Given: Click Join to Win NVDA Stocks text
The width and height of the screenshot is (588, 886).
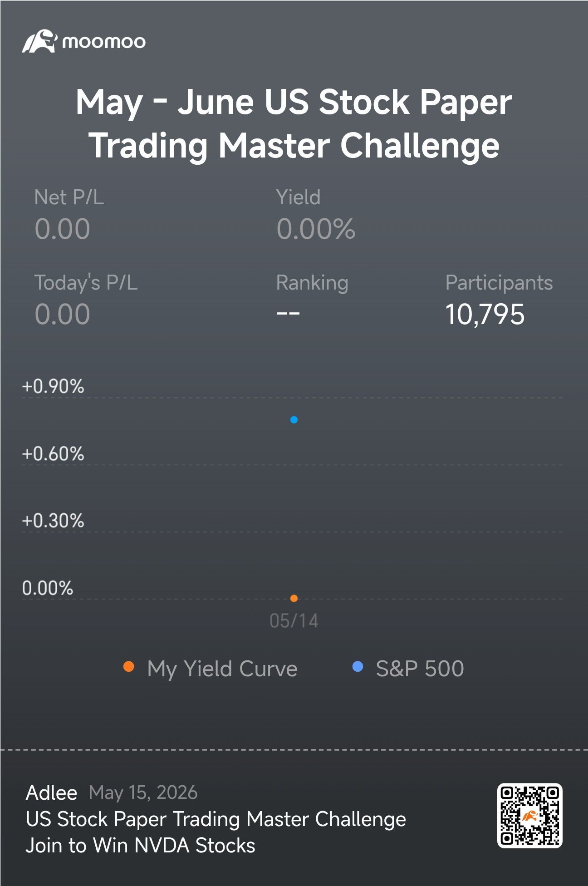Looking at the screenshot, I should [x=140, y=846].
